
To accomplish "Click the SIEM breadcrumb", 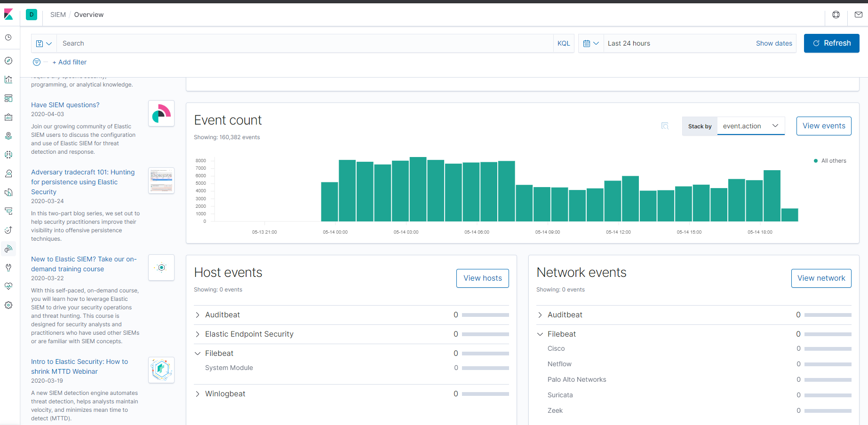I will click(58, 15).
